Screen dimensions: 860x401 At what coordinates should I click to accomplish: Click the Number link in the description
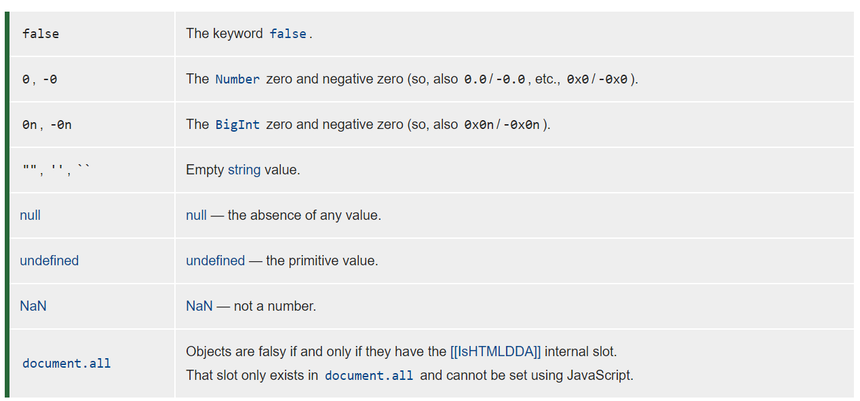pos(237,79)
